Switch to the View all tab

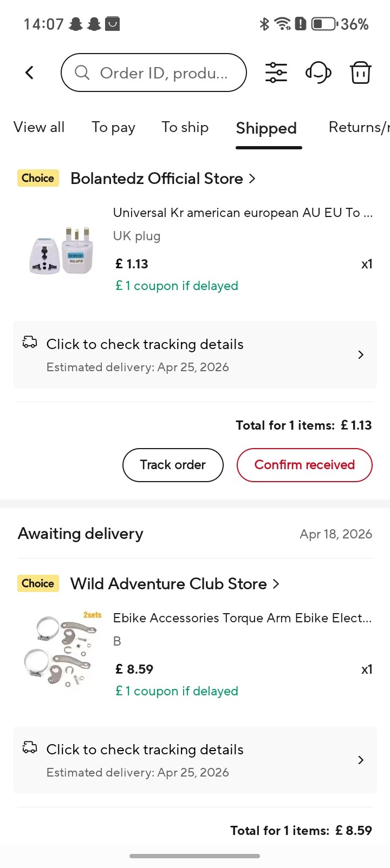pos(39,127)
